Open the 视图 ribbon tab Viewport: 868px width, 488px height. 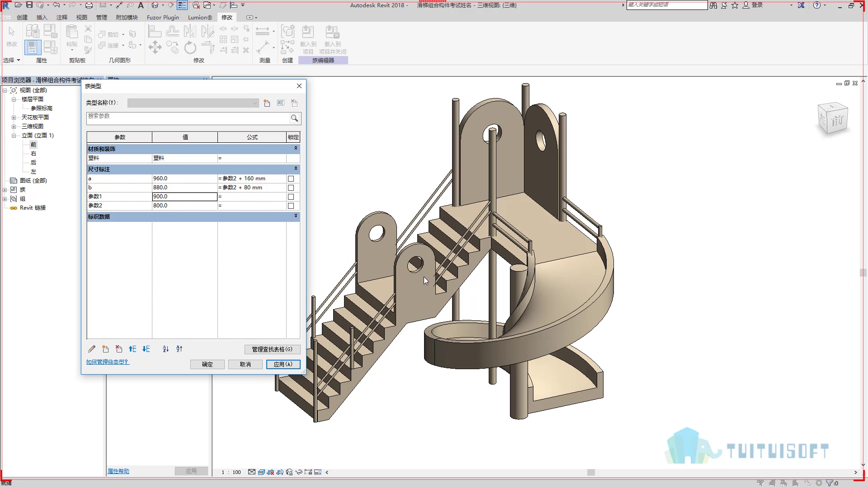coord(81,17)
